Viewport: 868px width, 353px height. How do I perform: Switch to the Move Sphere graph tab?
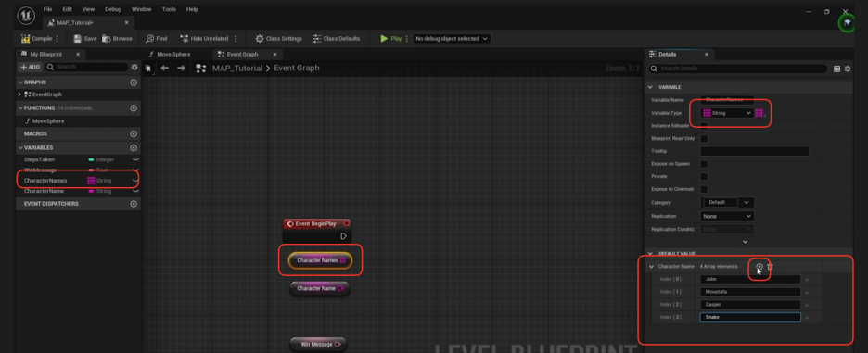click(170, 55)
